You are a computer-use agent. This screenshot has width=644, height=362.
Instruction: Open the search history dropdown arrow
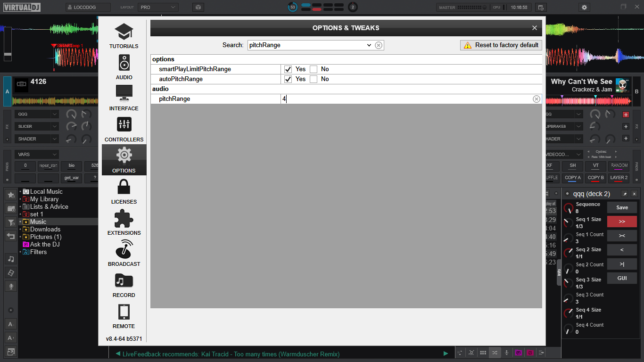[369, 45]
